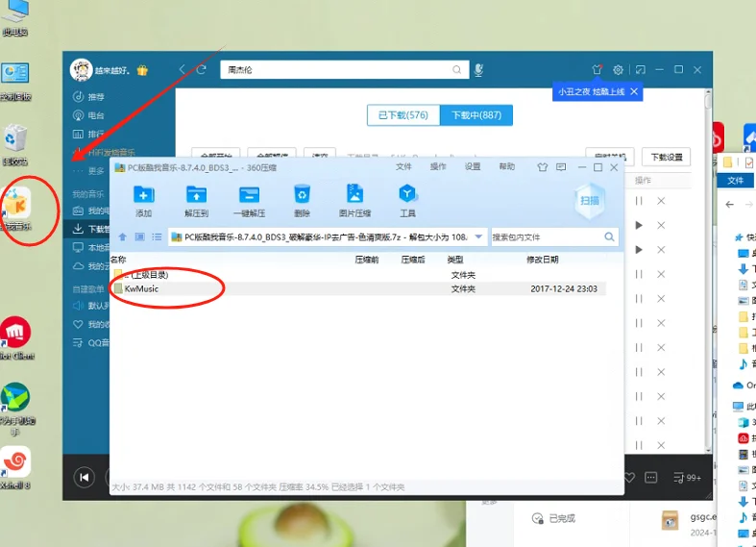The image size is (756, 547).
Task: Expand the archive path dropdown arrow
Action: pyautogui.click(x=478, y=236)
